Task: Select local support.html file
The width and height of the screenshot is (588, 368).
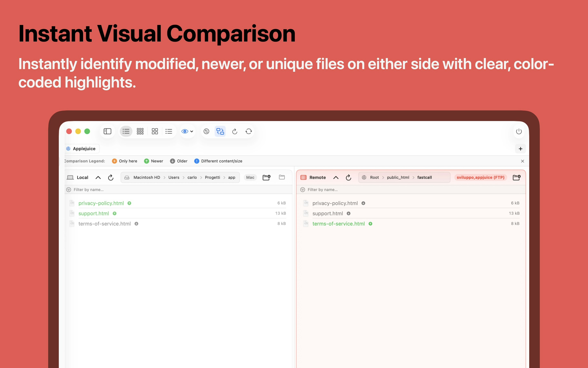Action: click(177, 213)
